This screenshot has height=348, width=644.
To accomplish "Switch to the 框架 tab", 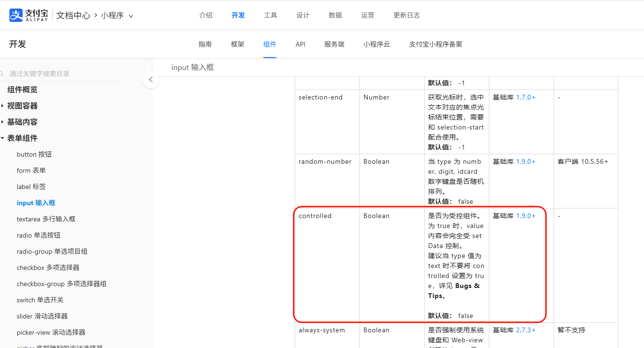I will pyautogui.click(x=238, y=44).
